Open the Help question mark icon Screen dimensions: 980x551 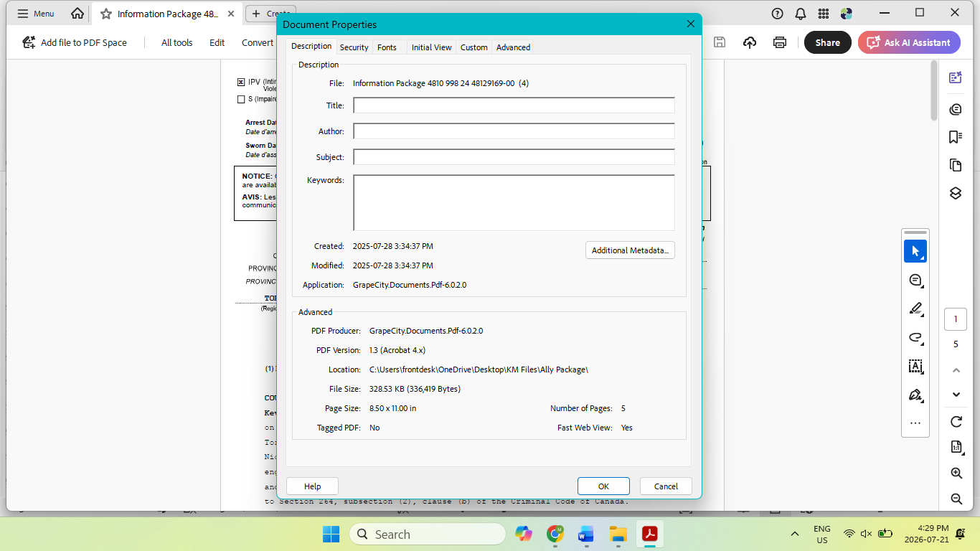pos(777,14)
